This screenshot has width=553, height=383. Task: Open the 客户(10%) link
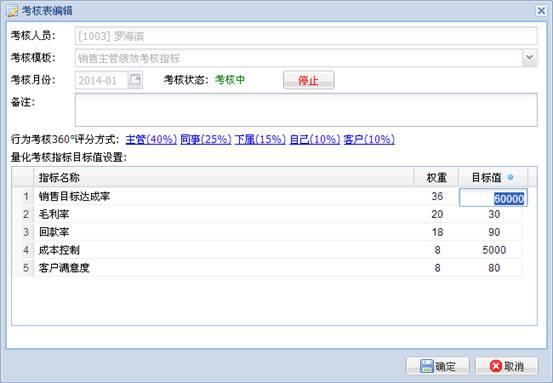pos(369,139)
